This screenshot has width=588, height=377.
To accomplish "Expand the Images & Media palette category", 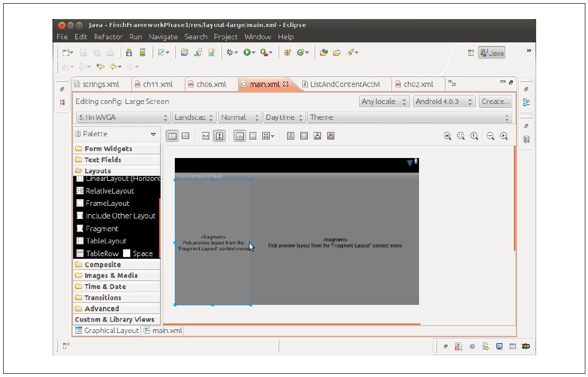I will (x=117, y=276).
